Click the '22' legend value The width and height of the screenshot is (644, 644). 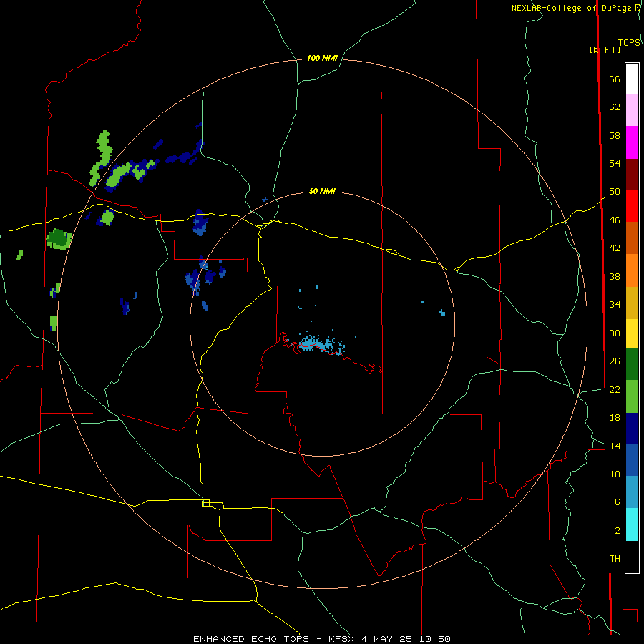(x=615, y=389)
